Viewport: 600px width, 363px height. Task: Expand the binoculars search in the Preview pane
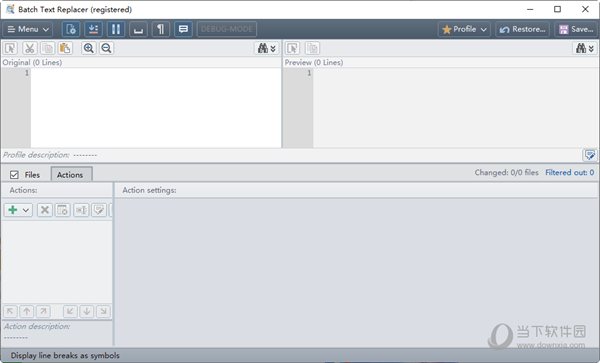coord(585,48)
